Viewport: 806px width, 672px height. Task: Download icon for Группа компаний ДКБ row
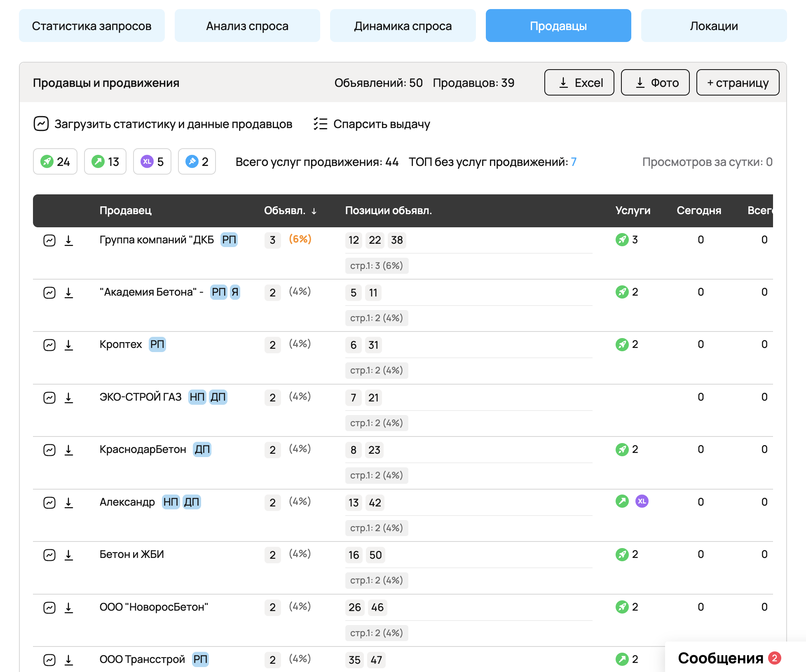point(69,240)
